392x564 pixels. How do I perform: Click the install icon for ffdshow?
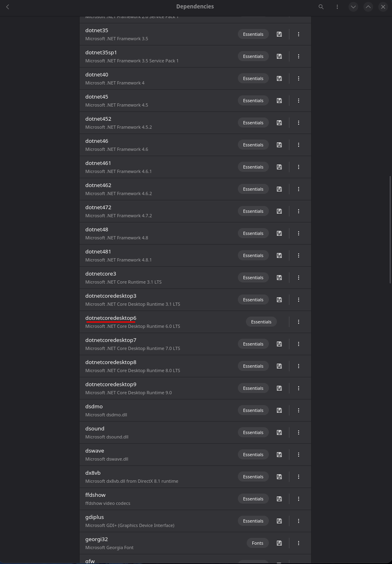pos(279,499)
